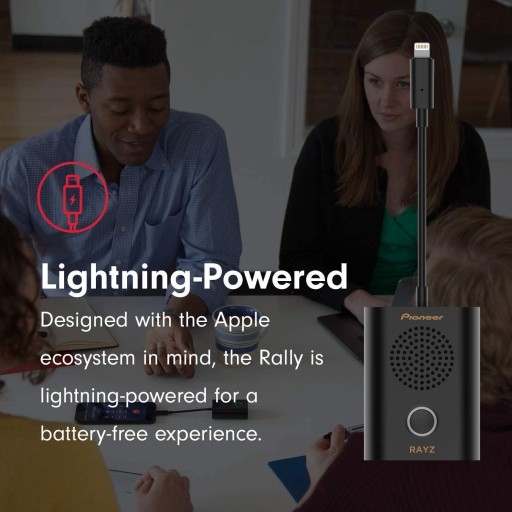
Task: Click the Pioneer logo on the speaker
Action: pyautogui.click(x=422, y=317)
